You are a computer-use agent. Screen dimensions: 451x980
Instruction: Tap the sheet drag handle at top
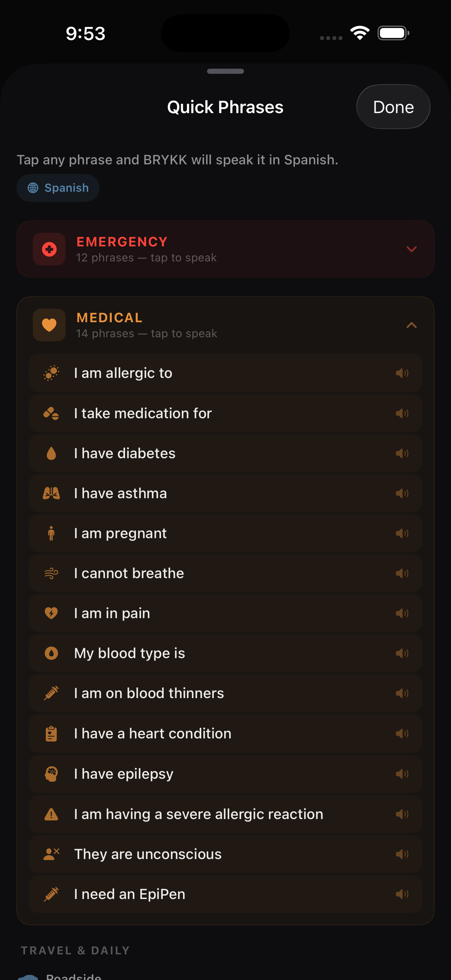click(225, 71)
